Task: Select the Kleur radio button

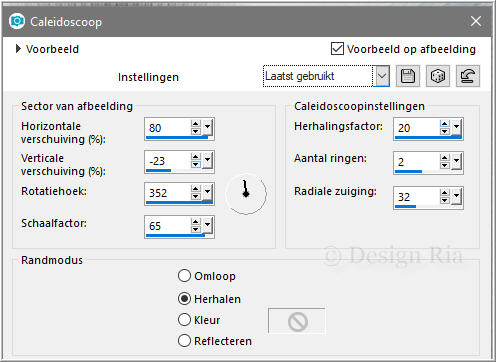Action: 184,319
